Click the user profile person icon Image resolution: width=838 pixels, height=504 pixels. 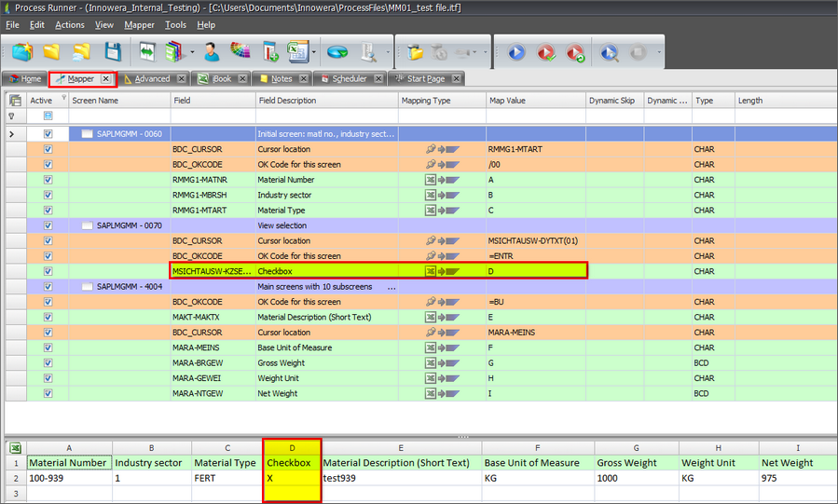[212, 52]
